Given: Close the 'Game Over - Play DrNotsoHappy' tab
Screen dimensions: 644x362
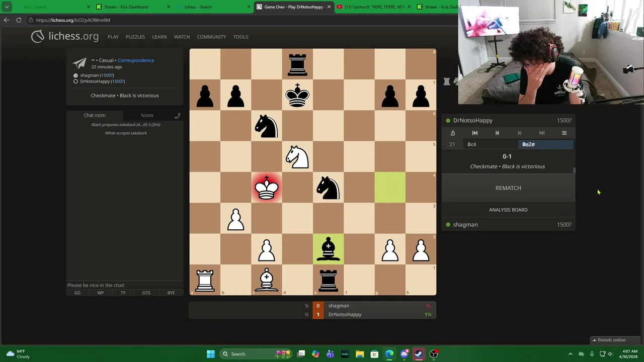Looking at the screenshot, I should 329,7.
